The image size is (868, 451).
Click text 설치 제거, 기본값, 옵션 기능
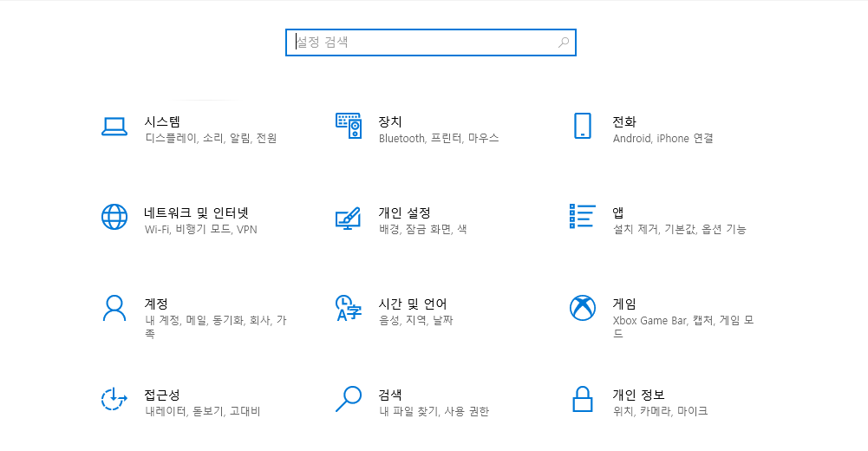click(x=680, y=229)
